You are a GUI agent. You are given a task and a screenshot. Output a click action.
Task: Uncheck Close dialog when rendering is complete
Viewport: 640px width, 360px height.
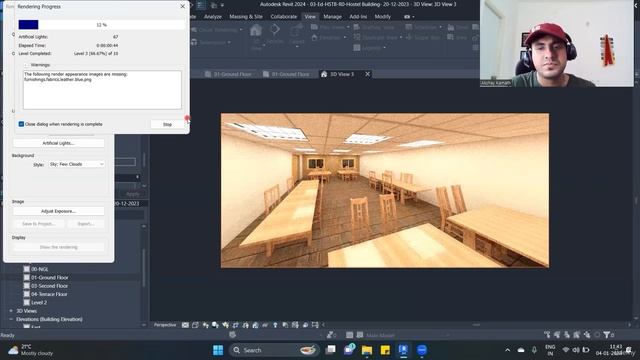(21, 124)
